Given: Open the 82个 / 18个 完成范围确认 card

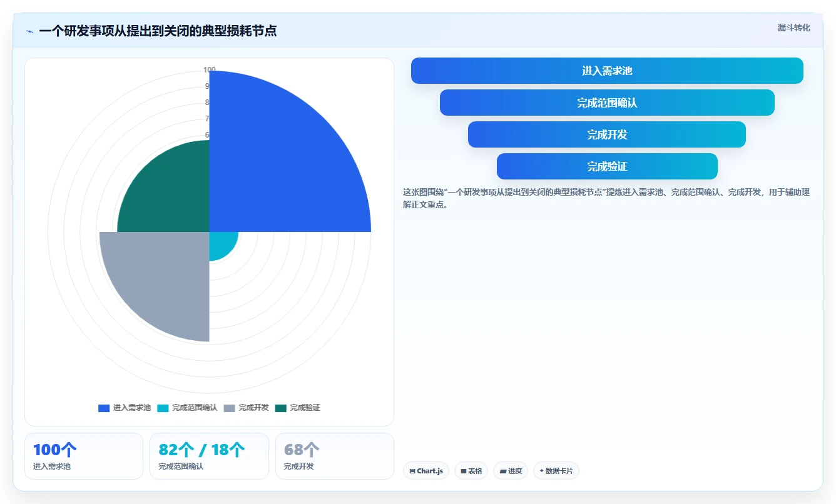Looking at the screenshot, I should point(209,456).
